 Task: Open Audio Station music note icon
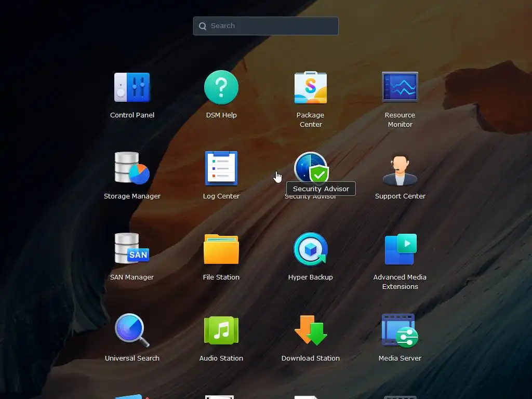(221, 330)
